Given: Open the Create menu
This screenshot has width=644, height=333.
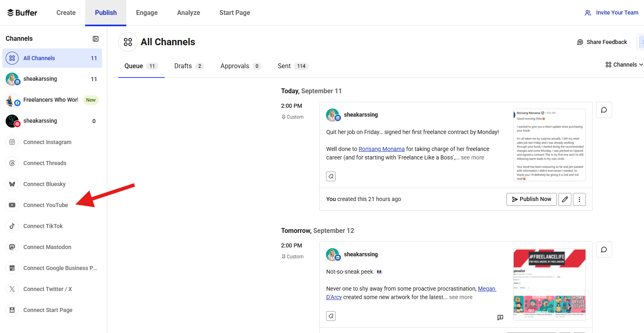Looking at the screenshot, I should (x=66, y=13).
